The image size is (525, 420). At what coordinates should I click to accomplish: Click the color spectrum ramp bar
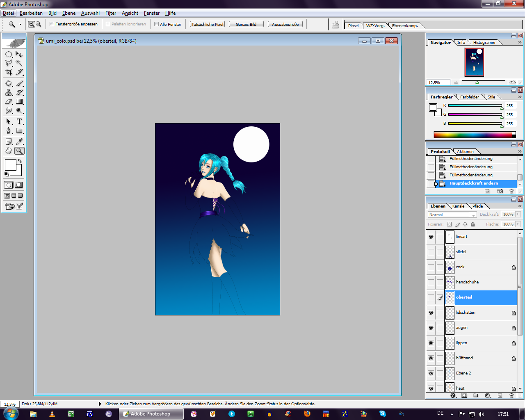[472, 135]
